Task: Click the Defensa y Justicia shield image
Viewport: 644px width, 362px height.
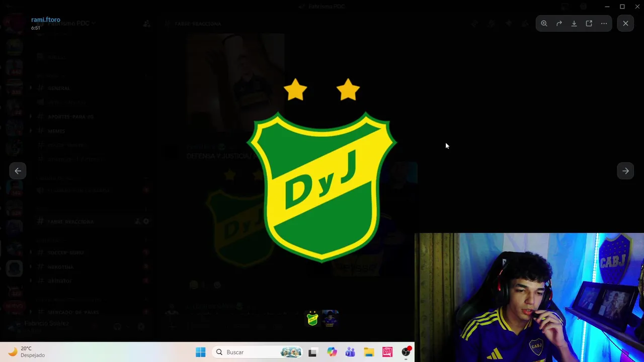Action: point(322,171)
